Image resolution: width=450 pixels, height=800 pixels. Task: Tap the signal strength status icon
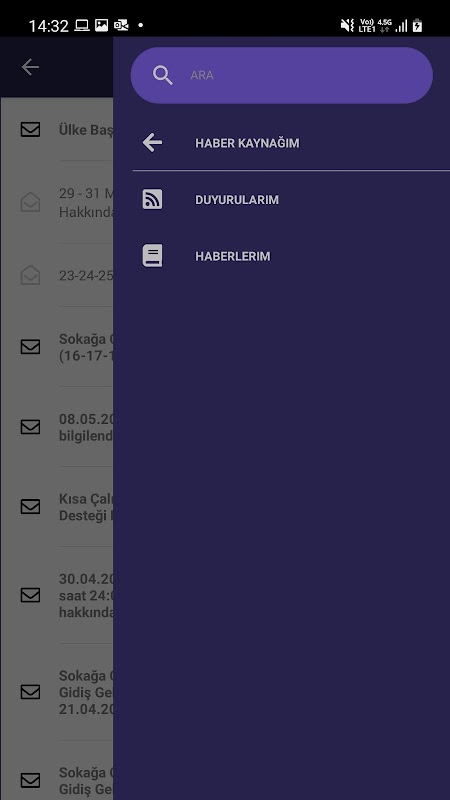tap(402, 26)
